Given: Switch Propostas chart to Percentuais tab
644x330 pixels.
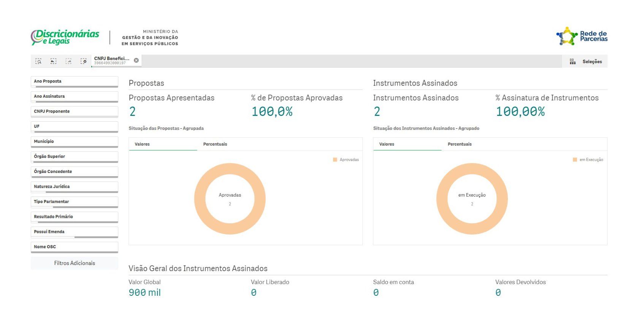Looking at the screenshot, I should click(215, 144).
